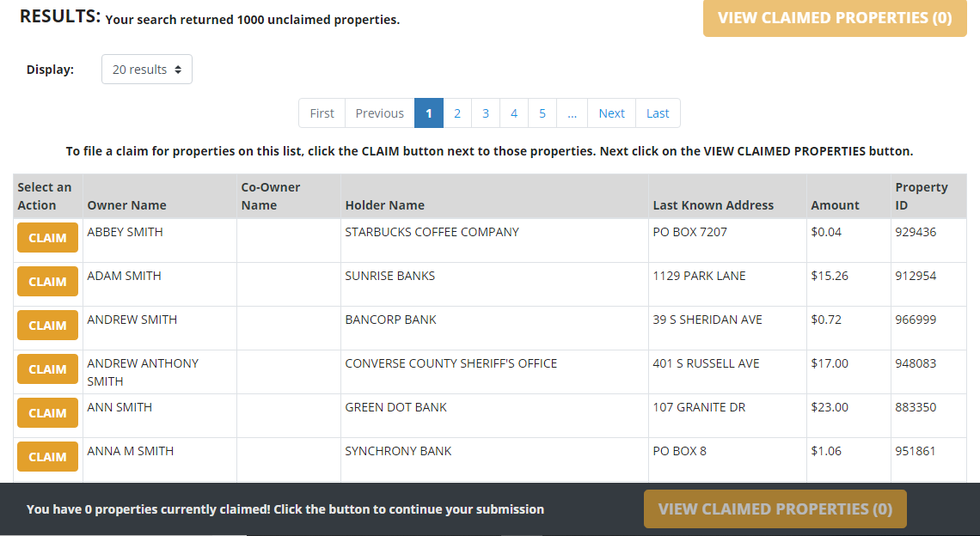Click page 1 in the pagination bar
The height and width of the screenshot is (536, 980).
pyautogui.click(x=428, y=113)
